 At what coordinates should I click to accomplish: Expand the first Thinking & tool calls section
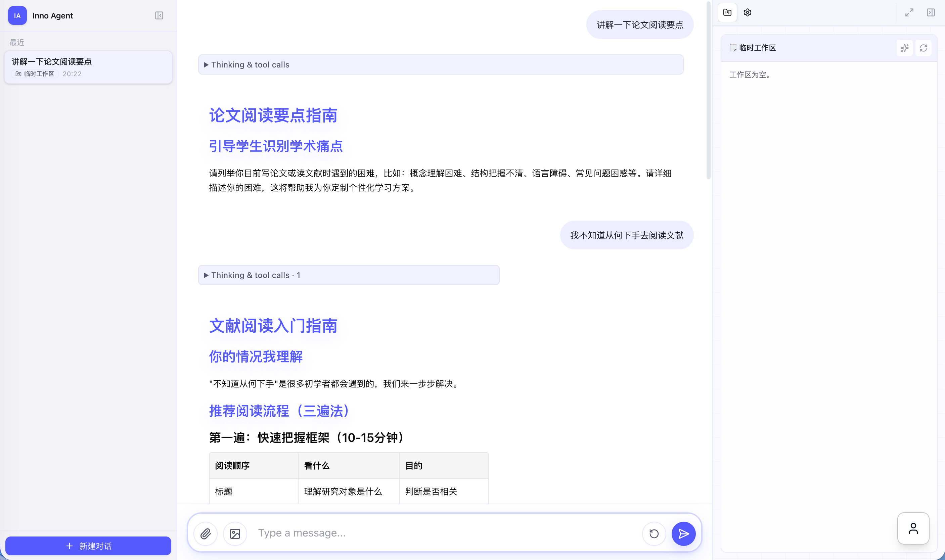point(440,64)
